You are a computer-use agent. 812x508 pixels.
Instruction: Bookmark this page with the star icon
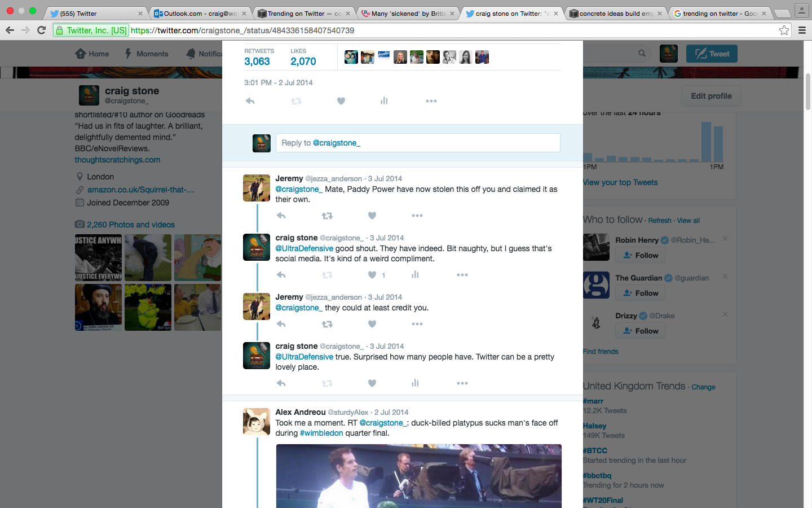click(784, 30)
